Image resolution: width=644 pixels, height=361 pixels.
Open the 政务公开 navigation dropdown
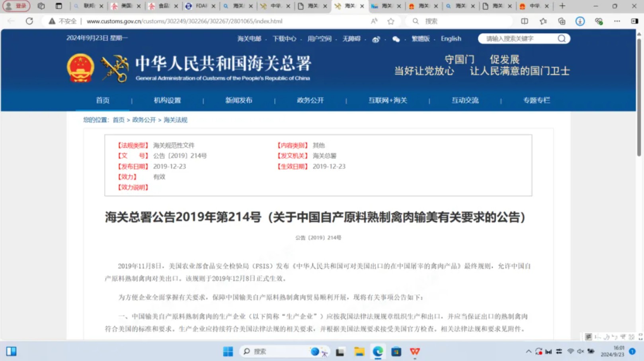point(310,101)
